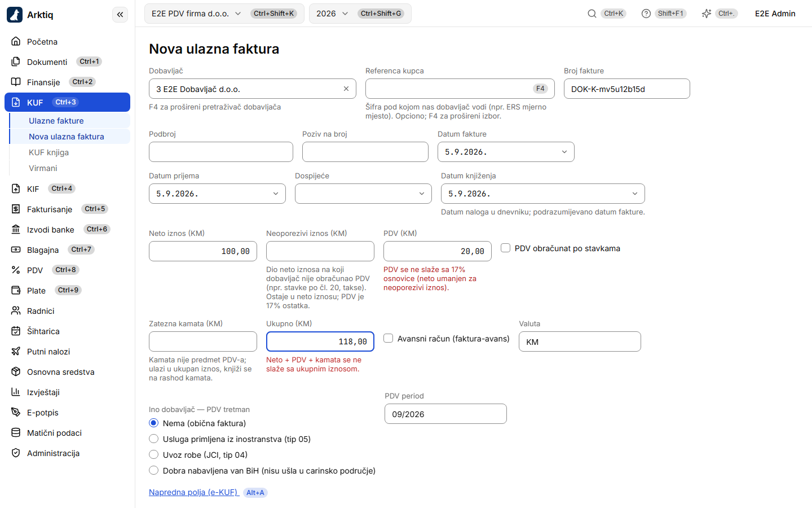Click the Početna home icon
This screenshot has width=812, height=508.
(16, 41)
